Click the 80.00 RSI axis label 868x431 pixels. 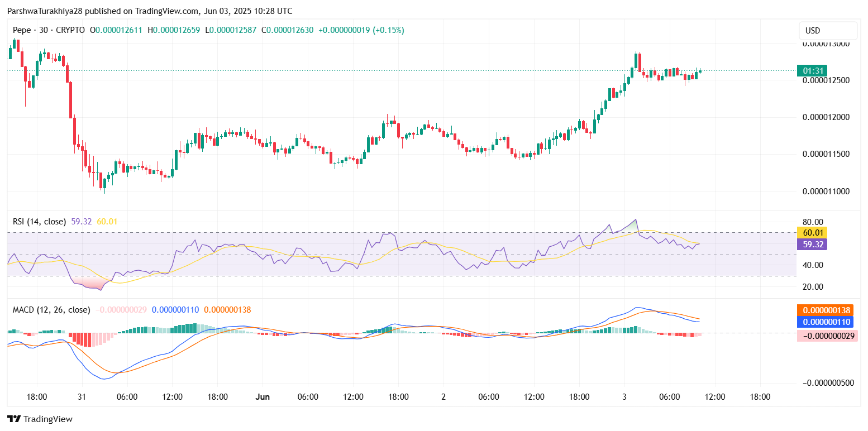(x=813, y=222)
